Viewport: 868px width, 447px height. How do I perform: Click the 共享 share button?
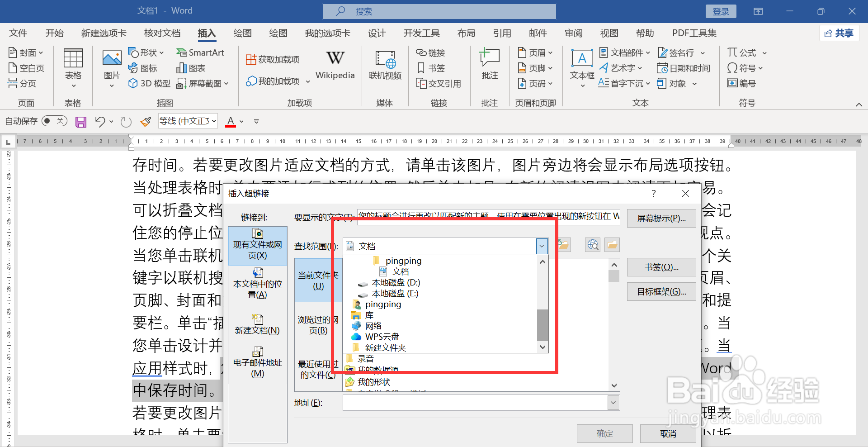[x=839, y=33]
